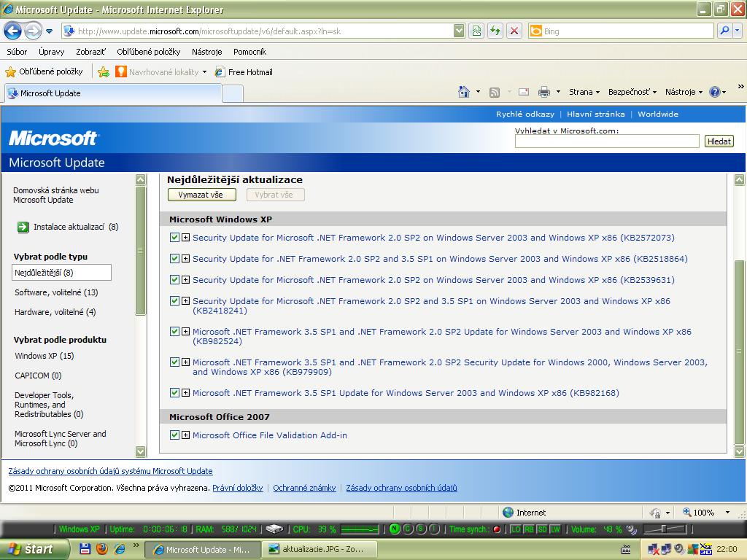Toggle the Compatibility View icon

[x=476, y=31]
